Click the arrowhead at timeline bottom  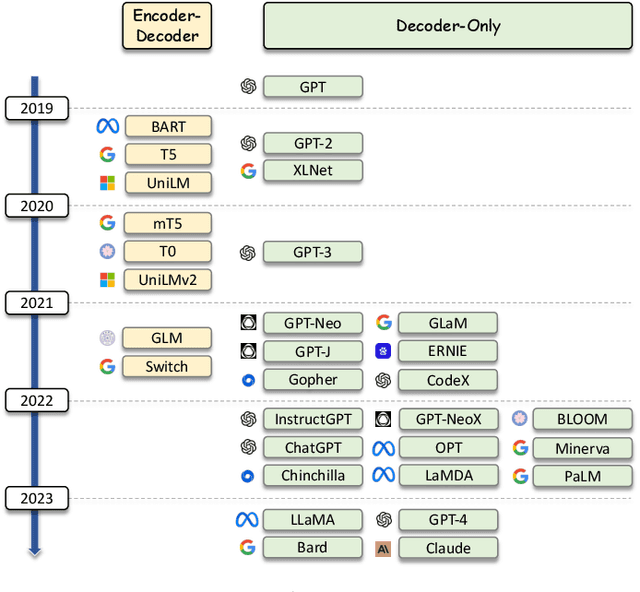coord(35,548)
